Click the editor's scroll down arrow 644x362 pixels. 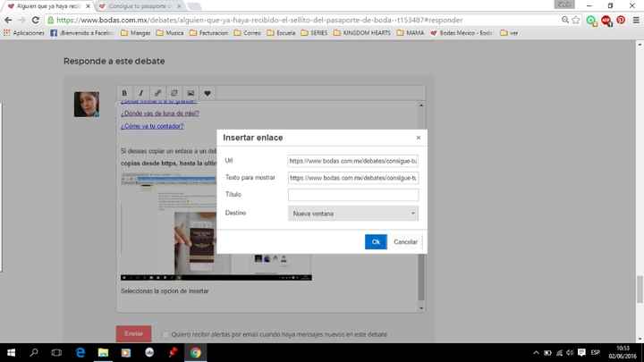point(421,308)
